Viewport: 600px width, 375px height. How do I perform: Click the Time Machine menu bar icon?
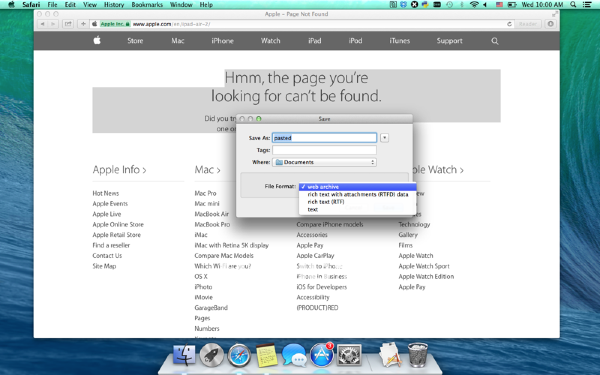[x=450, y=5]
